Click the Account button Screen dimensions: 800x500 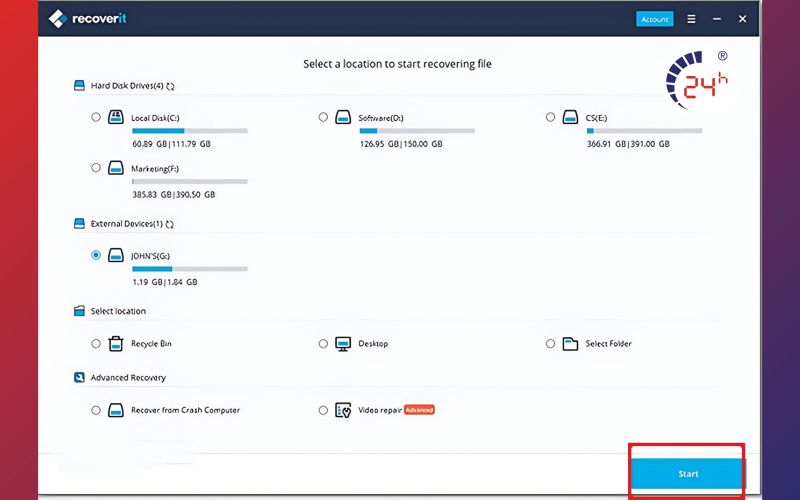click(655, 19)
